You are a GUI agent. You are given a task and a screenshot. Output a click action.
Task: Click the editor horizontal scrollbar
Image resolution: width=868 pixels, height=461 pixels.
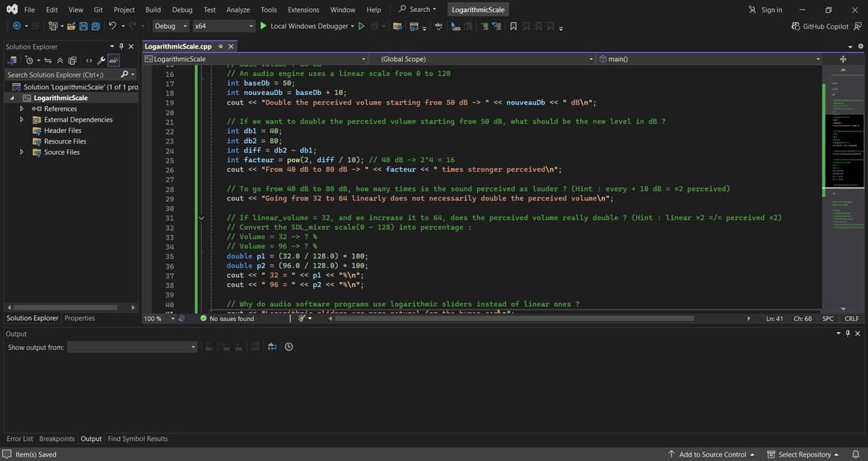(x=514, y=318)
